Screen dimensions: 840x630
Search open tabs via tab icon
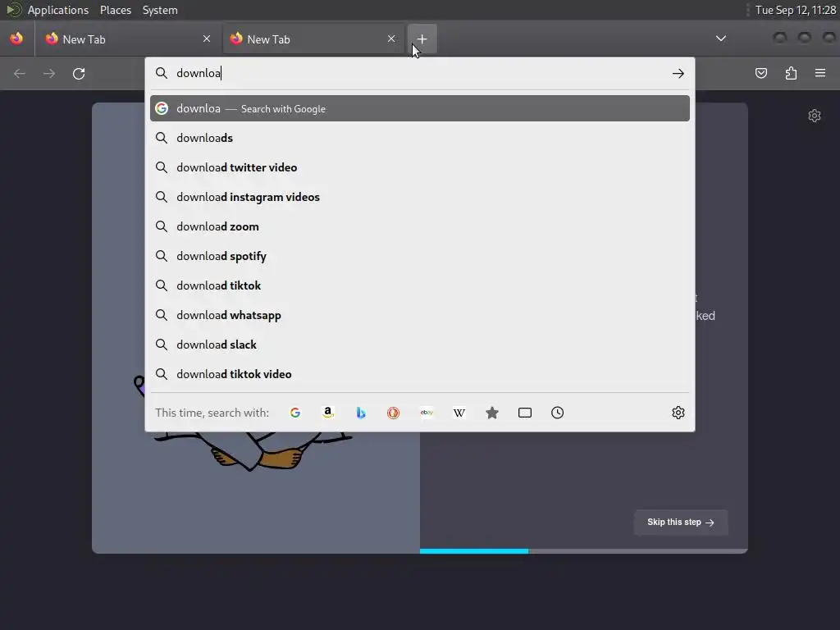click(x=525, y=413)
